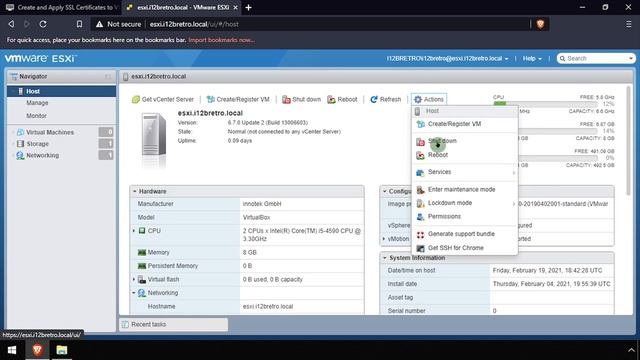640x360 pixels.
Task: Click Get vCenter Server toolbar button
Action: coord(163,99)
